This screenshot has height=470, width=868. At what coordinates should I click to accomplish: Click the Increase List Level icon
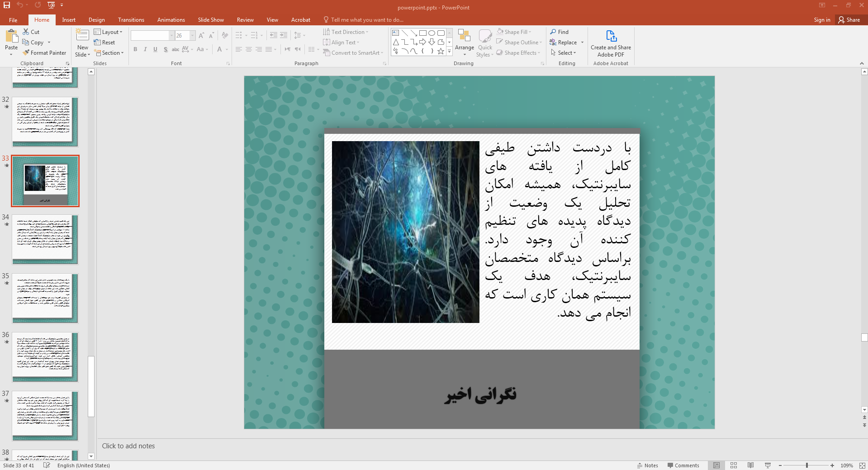[x=284, y=35]
